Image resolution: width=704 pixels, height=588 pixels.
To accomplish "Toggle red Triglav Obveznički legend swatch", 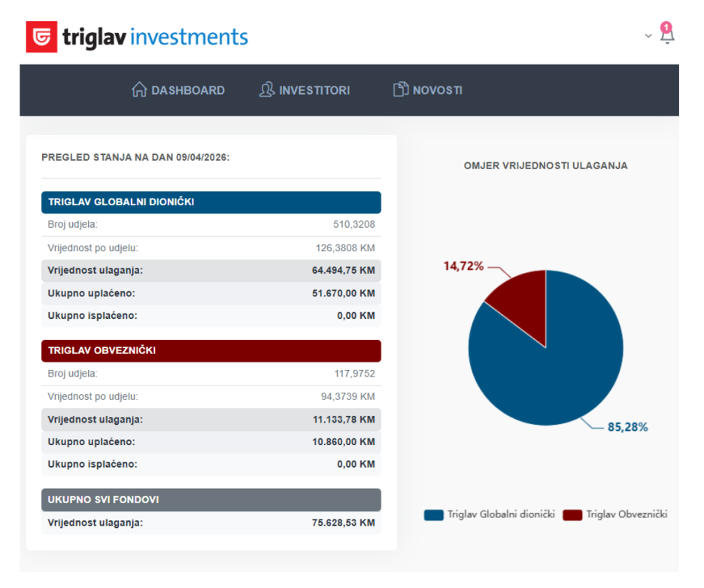I will (x=572, y=515).
